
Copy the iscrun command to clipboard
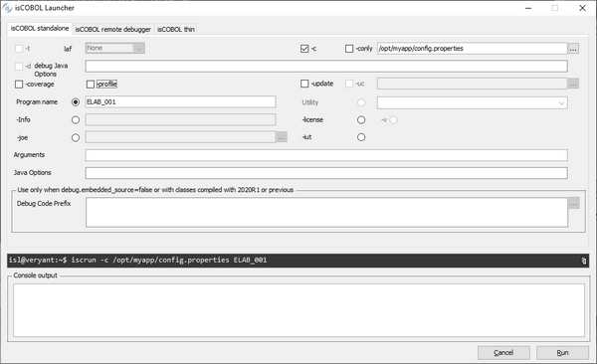click(583, 261)
